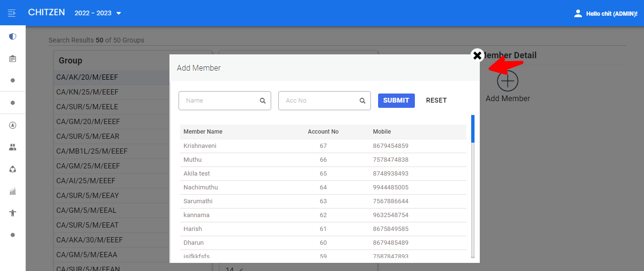Click the Add Member plus circle icon
644x271 pixels.
pos(507,81)
